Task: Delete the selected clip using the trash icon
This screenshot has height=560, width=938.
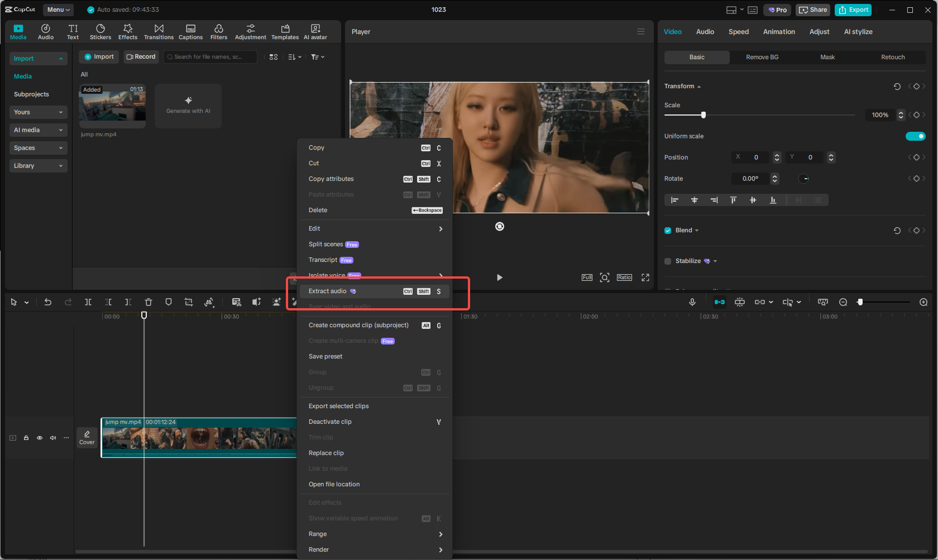Action: (149, 302)
